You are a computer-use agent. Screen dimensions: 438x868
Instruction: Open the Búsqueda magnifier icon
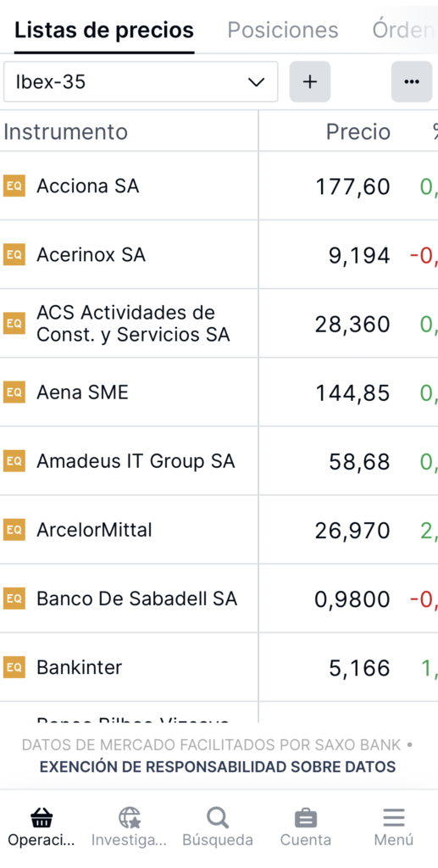pyautogui.click(x=218, y=817)
